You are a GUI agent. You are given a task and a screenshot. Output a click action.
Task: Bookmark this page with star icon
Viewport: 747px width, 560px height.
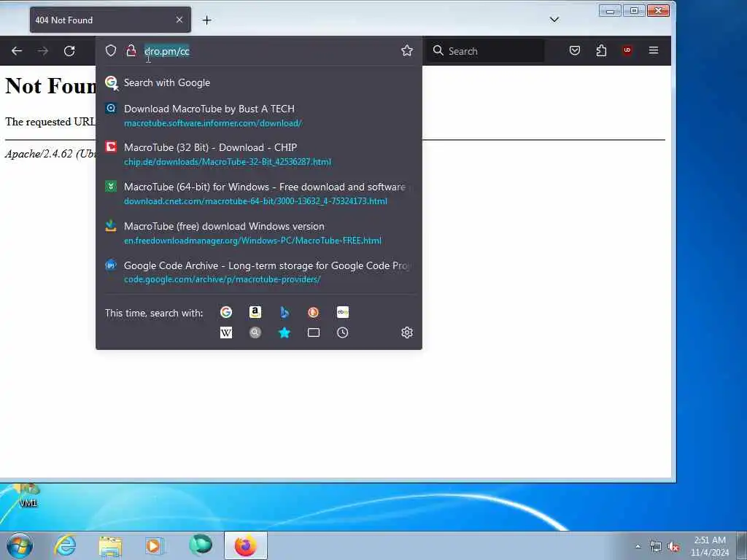[x=407, y=51]
